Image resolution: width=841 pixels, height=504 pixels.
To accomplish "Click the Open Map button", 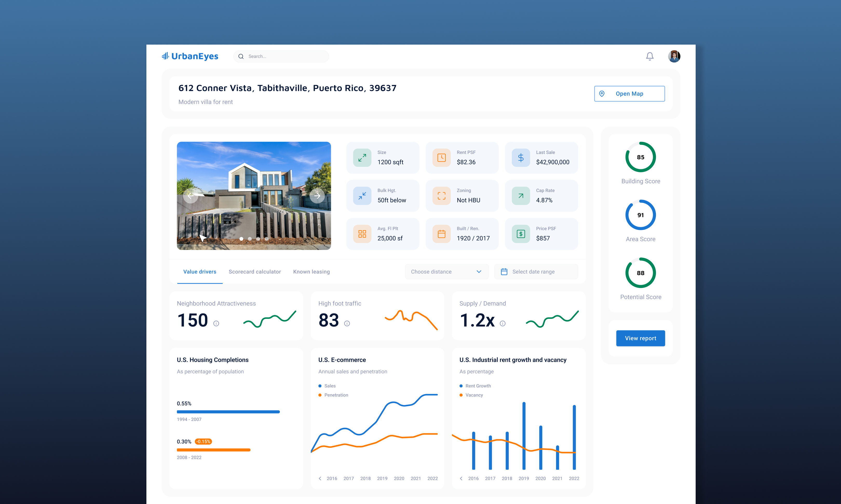I will (x=629, y=94).
